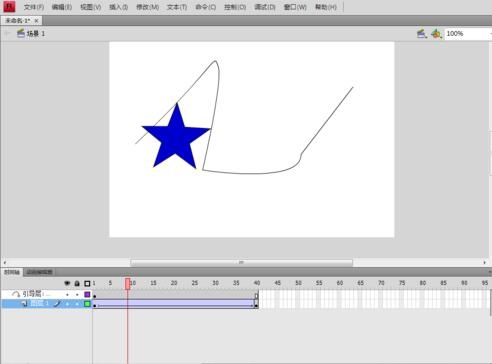This screenshot has height=364, width=492.
Task: Open the Edit Symbols dropdown icon
Action: pyautogui.click(x=436, y=34)
